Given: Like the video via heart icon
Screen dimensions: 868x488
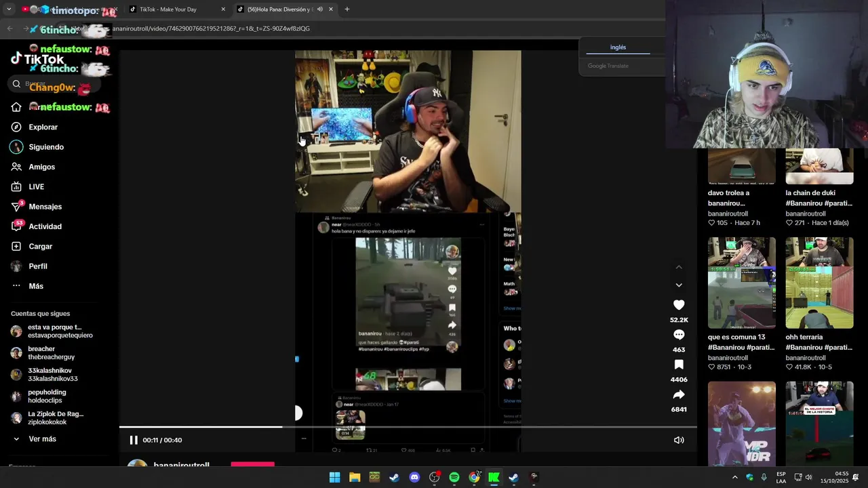Looking at the screenshot, I should (679, 305).
